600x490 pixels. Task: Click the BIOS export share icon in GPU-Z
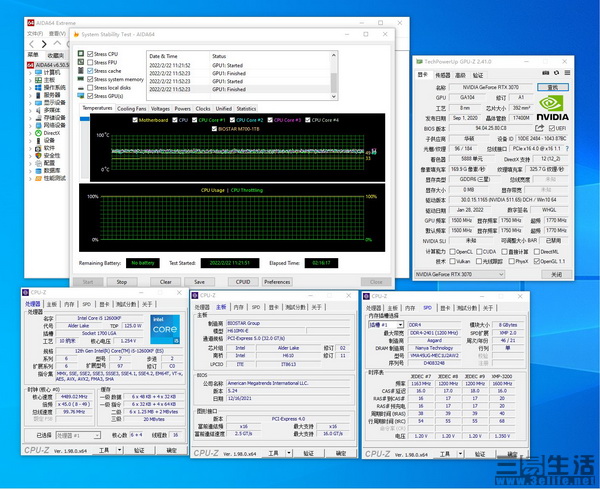(x=541, y=128)
